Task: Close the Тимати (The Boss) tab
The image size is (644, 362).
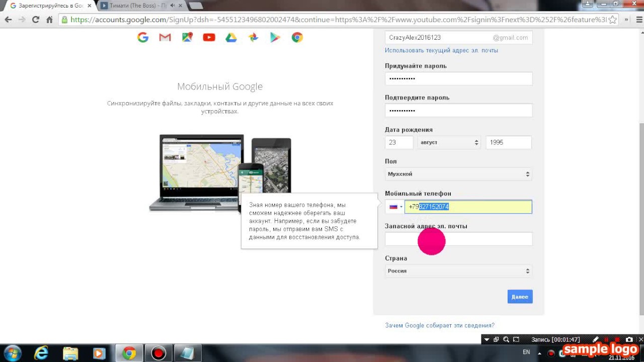Action: click(181, 6)
